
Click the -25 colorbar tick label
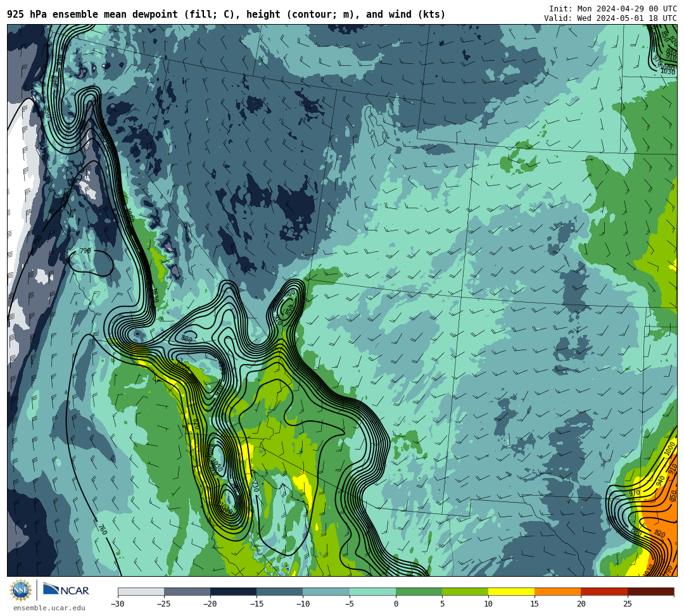point(164,604)
